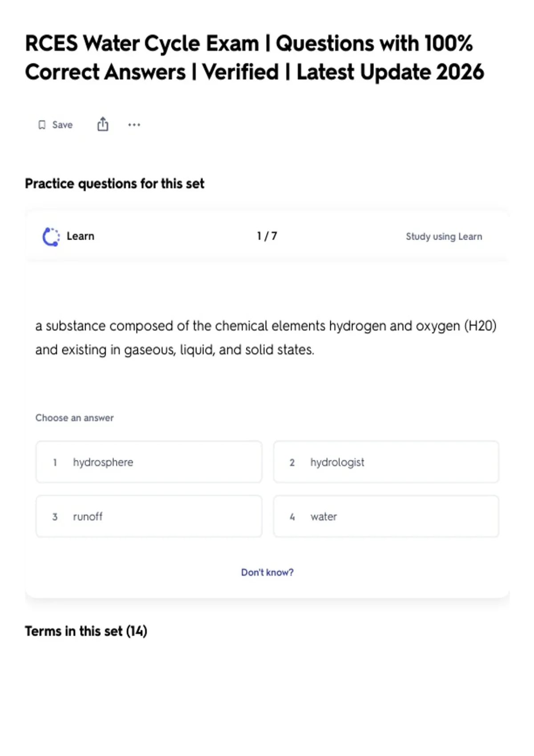Select answer 3 runoff
The height and width of the screenshot is (756, 534).
pos(149,516)
